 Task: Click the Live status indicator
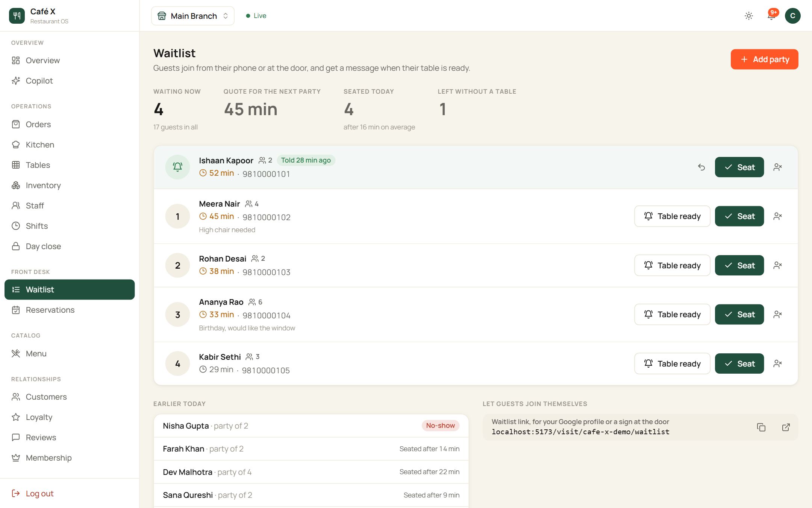pyautogui.click(x=256, y=16)
